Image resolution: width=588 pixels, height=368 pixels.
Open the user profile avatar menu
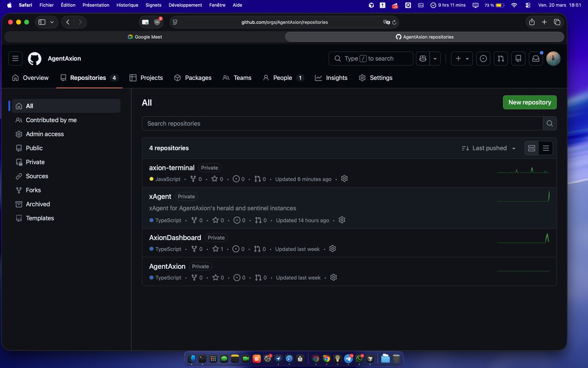pos(553,58)
